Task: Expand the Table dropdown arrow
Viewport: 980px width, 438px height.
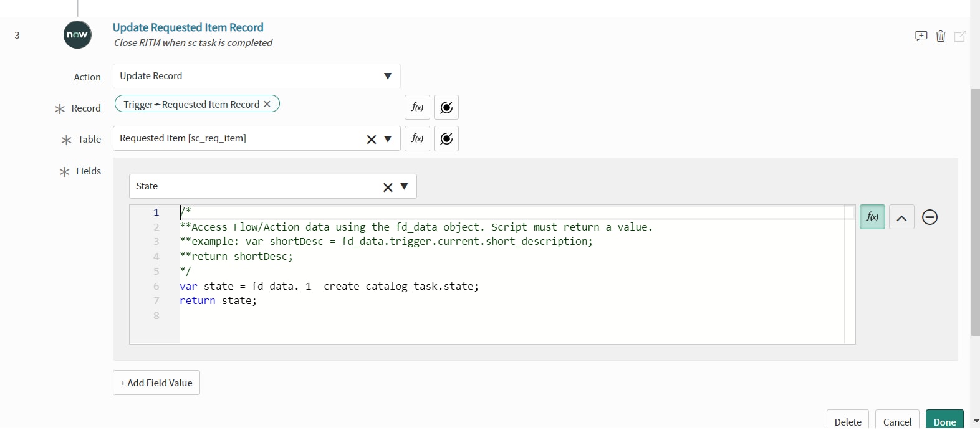Action: click(388, 139)
